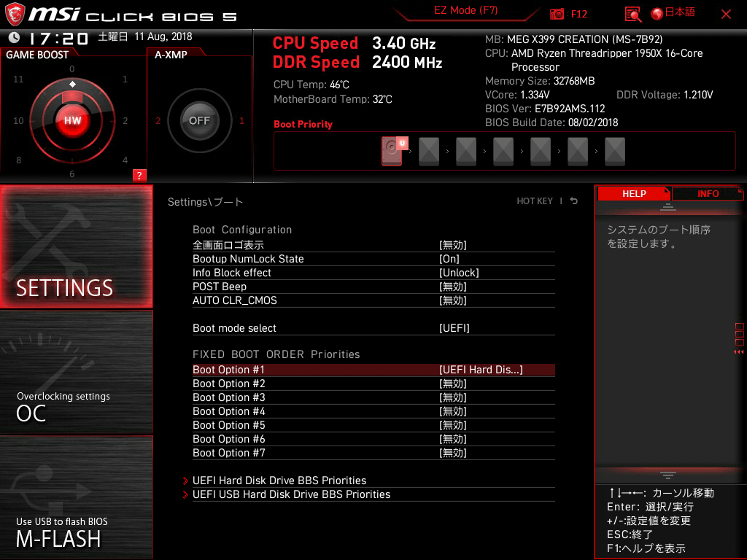Click the help panel top grip handle
747x560 pixels.
coord(668,206)
